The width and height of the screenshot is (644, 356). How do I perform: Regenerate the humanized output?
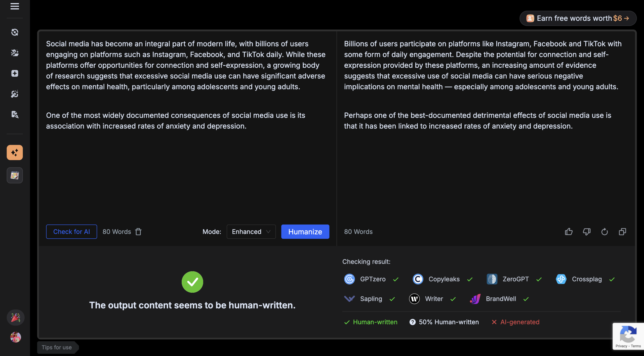click(605, 232)
